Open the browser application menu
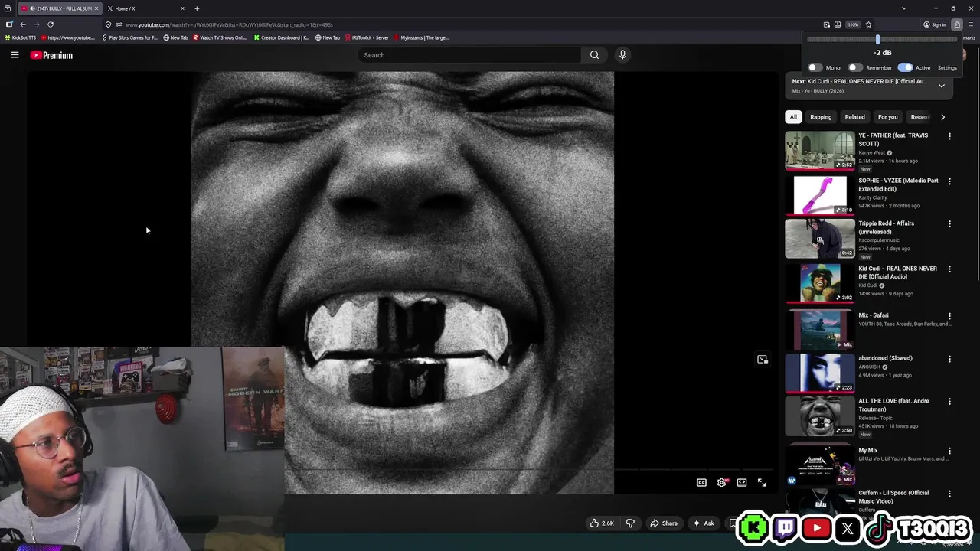Screen dimensions: 980x551 pos(971,24)
